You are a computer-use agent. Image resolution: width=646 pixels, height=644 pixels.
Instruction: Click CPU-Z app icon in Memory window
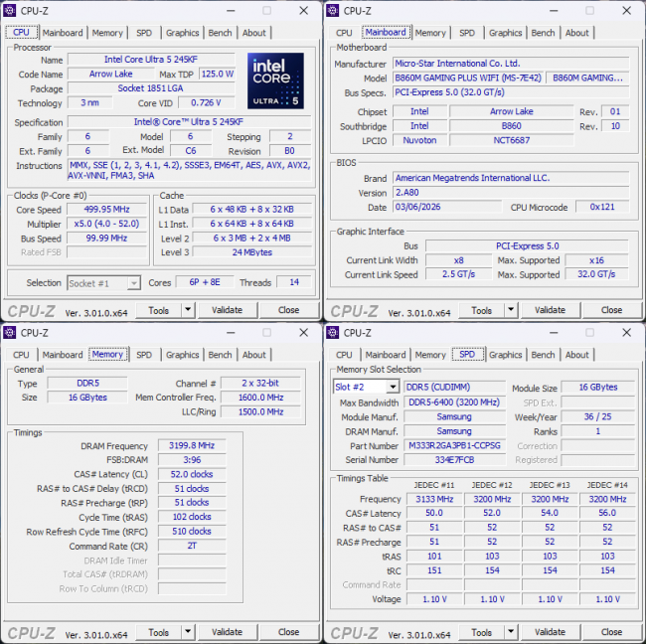(x=10, y=333)
